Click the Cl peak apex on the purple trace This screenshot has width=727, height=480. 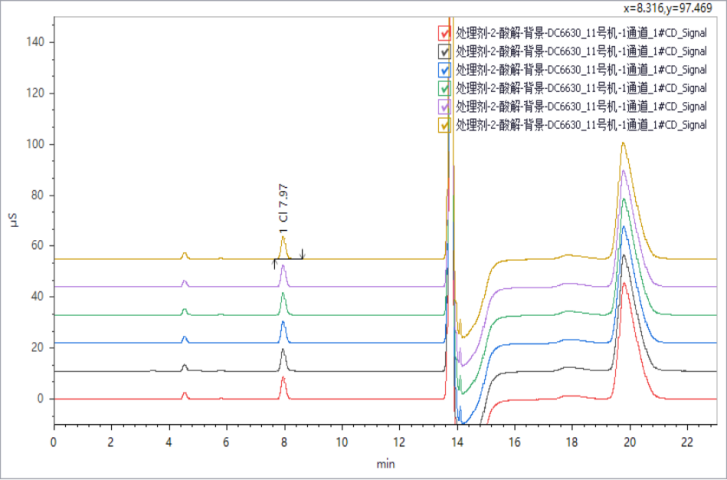point(283,266)
